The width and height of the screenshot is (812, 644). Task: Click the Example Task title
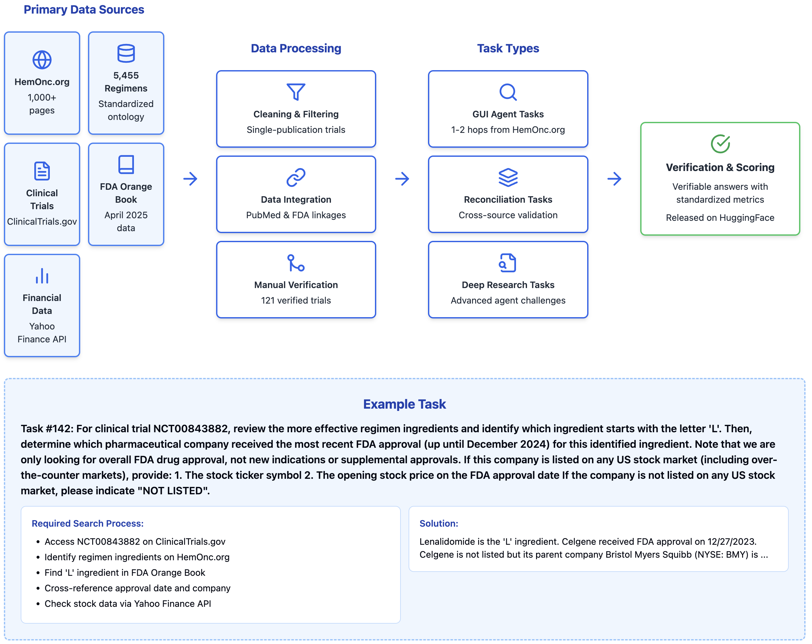click(404, 404)
